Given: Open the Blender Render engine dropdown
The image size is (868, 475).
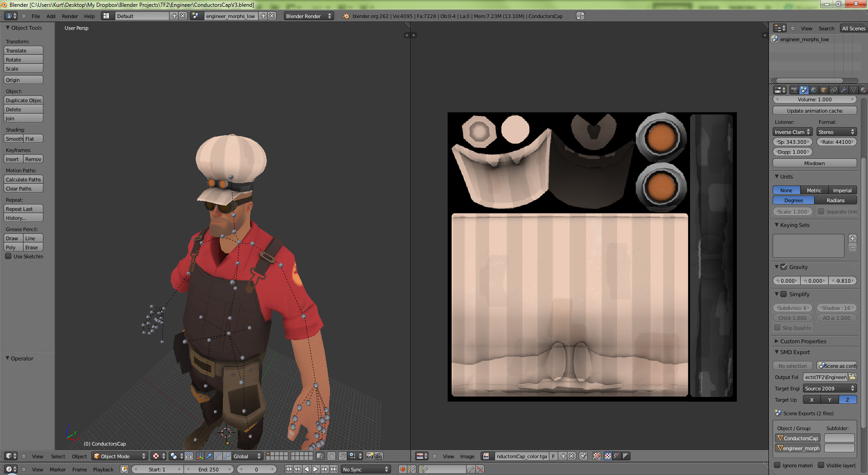Looking at the screenshot, I should tap(309, 16).
